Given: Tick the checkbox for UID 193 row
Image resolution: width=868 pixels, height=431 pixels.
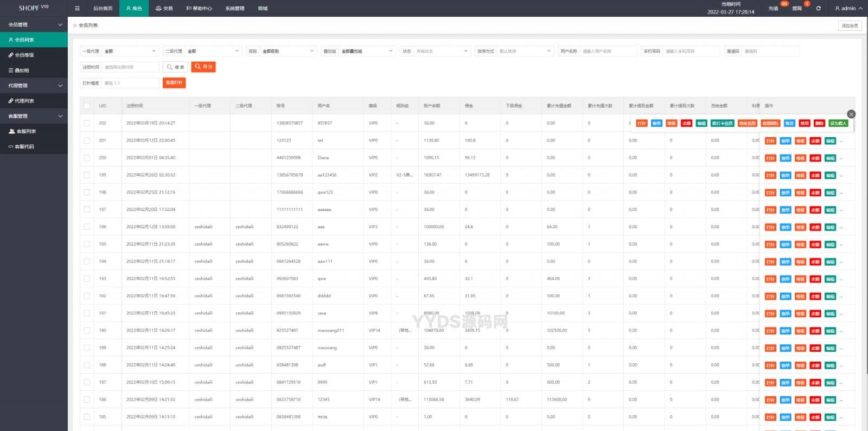Looking at the screenshot, I should 87,279.
